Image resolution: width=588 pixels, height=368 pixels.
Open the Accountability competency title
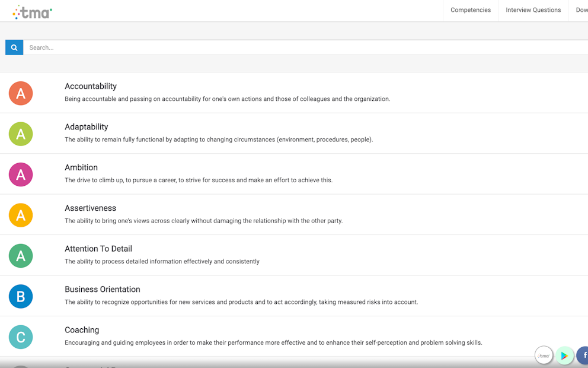click(x=91, y=86)
